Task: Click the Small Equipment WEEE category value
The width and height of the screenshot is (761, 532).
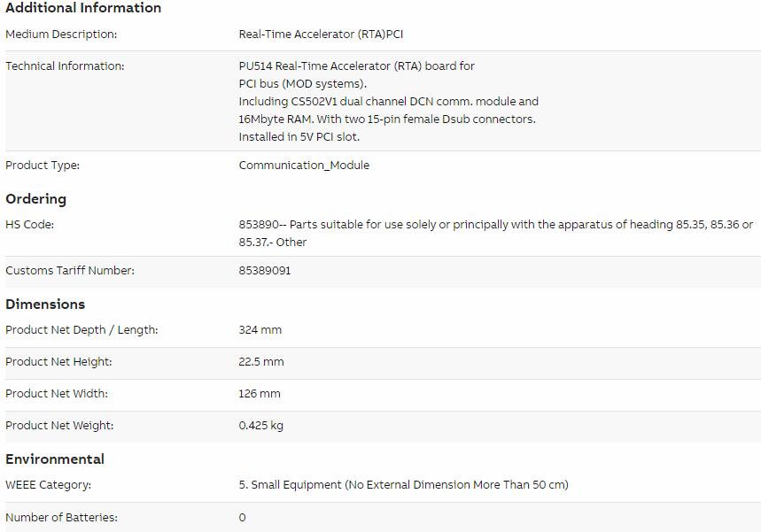Action: pos(403,485)
